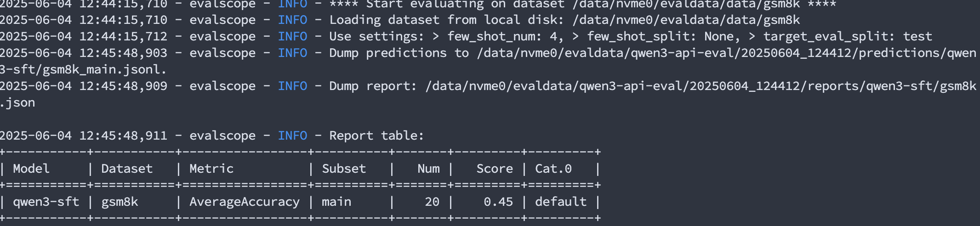Image resolution: width=980 pixels, height=226 pixels.
Task: Select the gsm8k dataset table cell
Action: pos(120,202)
